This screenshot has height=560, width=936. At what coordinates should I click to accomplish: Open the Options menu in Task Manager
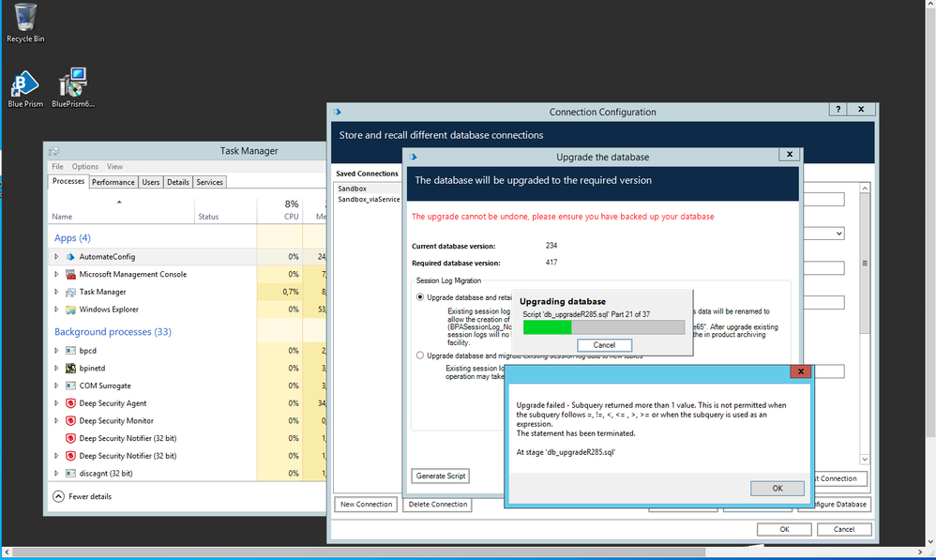tap(84, 167)
